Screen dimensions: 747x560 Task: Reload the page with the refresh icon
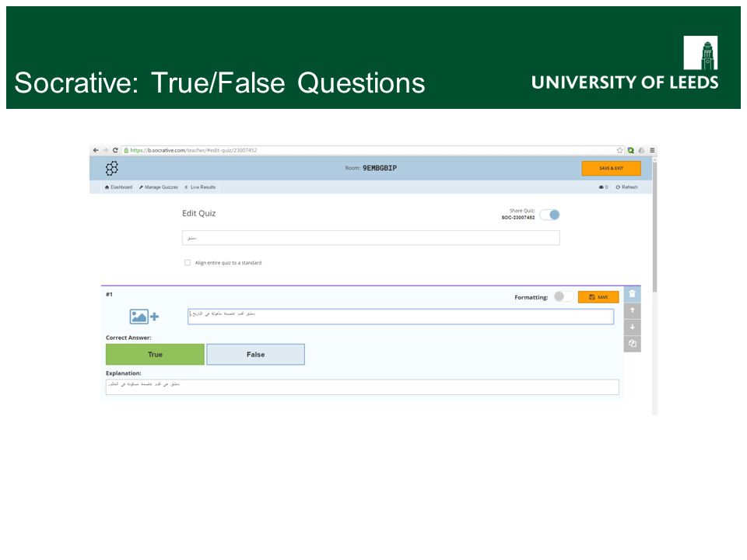click(x=115, y=150)
